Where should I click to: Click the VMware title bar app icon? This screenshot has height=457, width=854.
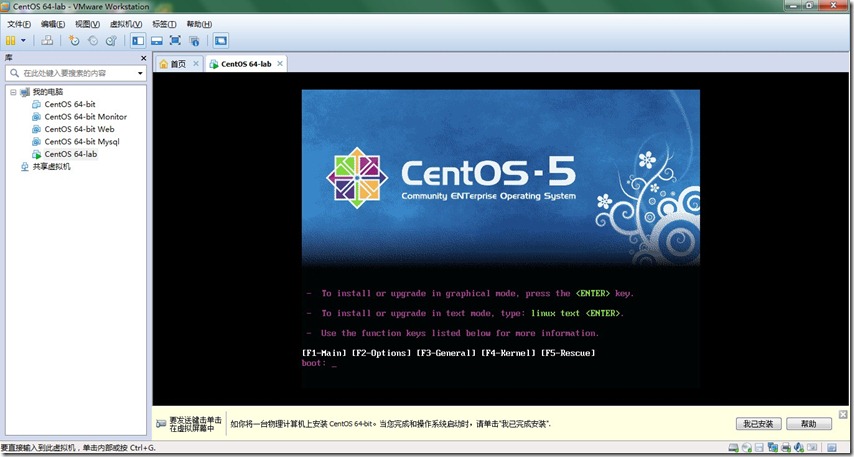[x=6, y=7]
